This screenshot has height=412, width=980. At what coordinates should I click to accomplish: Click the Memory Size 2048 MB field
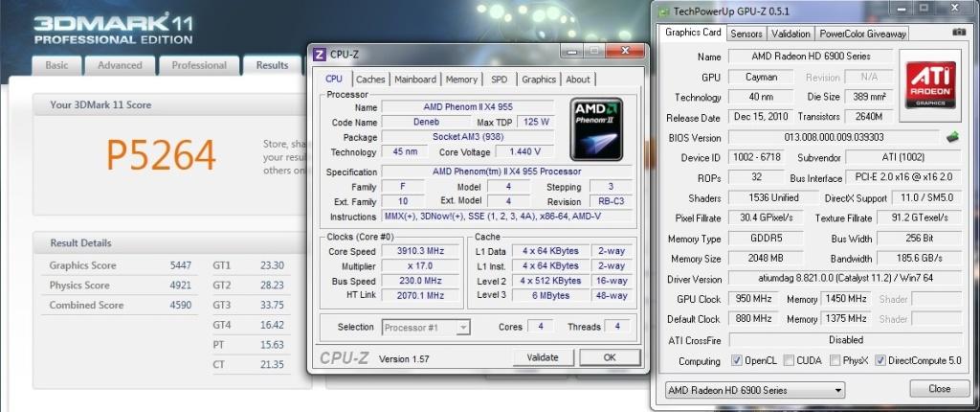coord(765,258)
